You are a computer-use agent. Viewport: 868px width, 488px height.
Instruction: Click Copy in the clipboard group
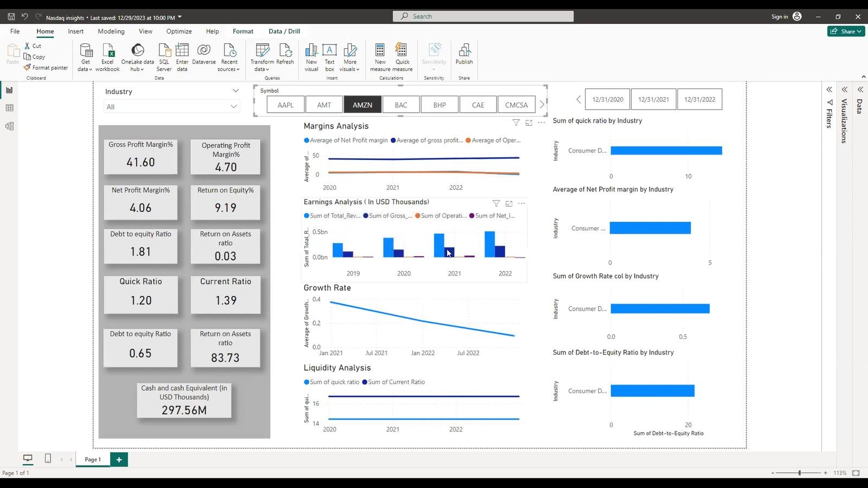pyautogui.click(x=34, y=57)
